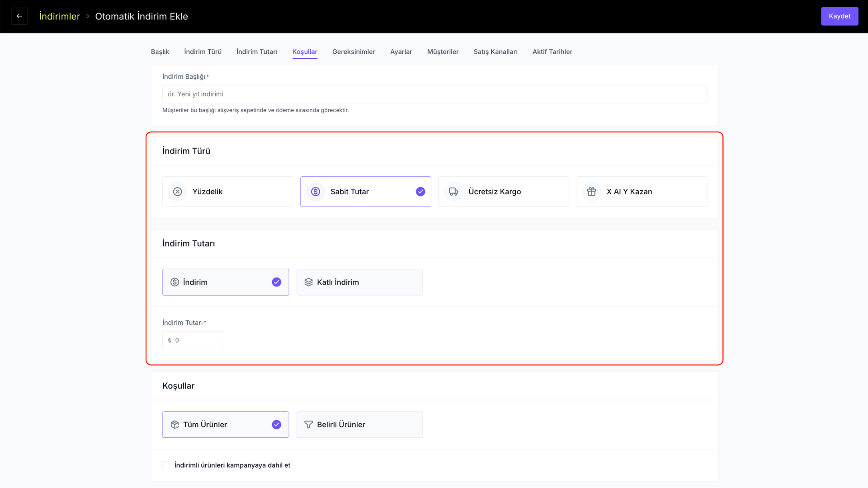Go to the Satış Kanalları tab
Image resolution: width=868 pixels, height=488 pixels.
(495, 52)
